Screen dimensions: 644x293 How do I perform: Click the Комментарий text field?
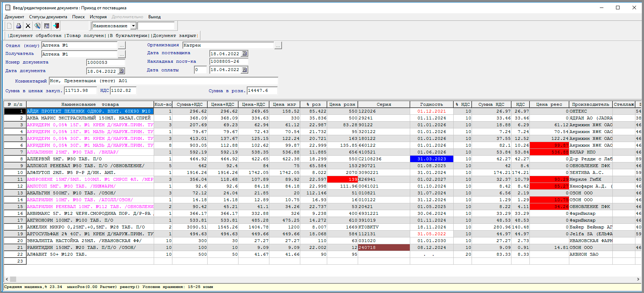pyautogui.click(x=163, y=81)
